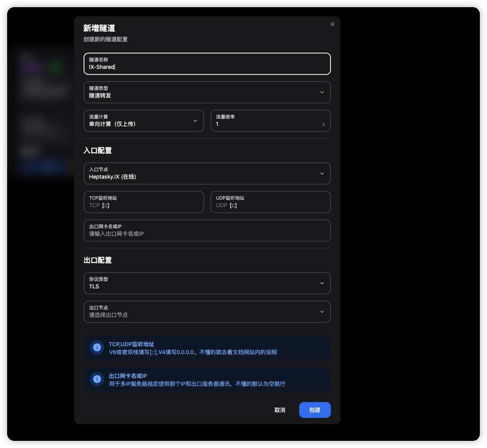Screen dimensions: 487x448
Task: Click the TCP监听地址 input field
Action: click(151, 205)
